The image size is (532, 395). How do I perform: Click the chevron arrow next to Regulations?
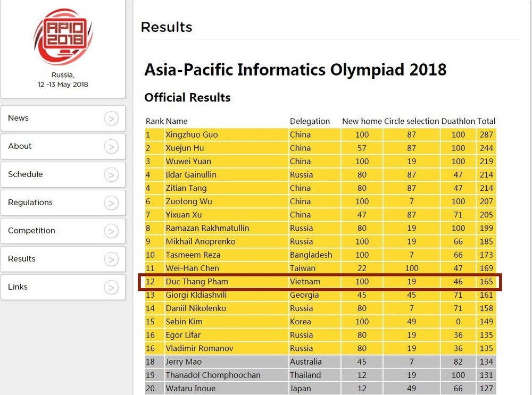(111, 203)
